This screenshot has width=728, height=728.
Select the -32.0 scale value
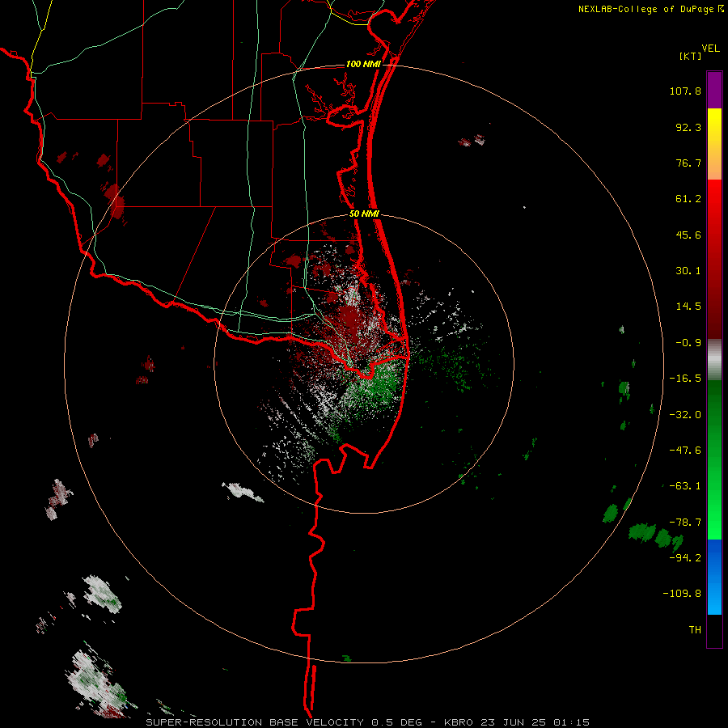(685, 415)
